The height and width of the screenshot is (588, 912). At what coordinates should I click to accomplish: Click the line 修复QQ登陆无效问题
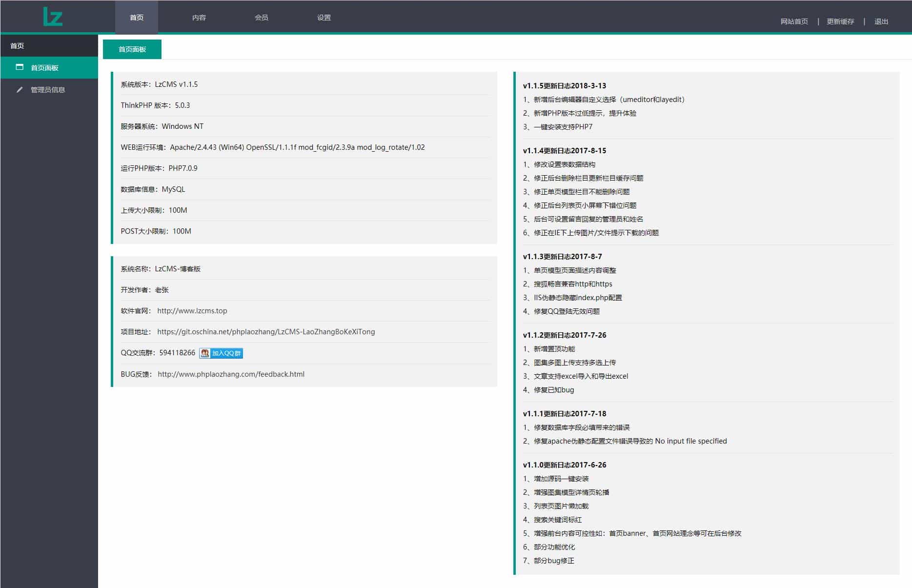pos(562,311)
